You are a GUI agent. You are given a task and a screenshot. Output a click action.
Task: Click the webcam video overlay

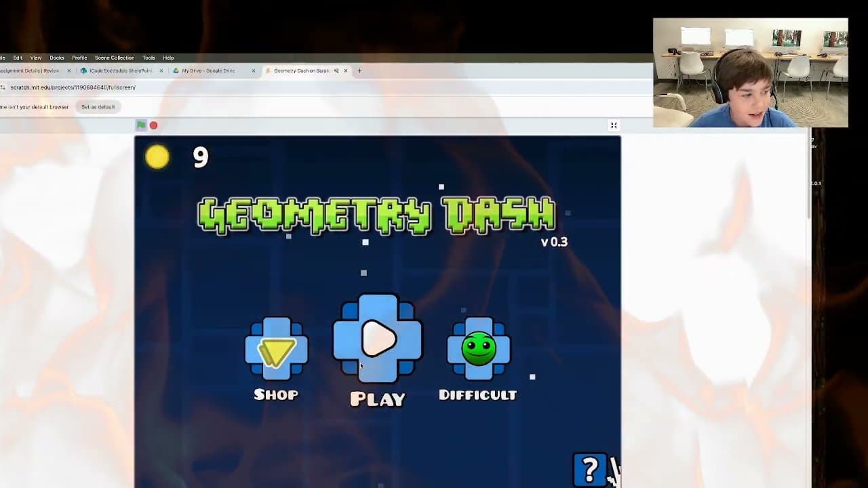750,73
